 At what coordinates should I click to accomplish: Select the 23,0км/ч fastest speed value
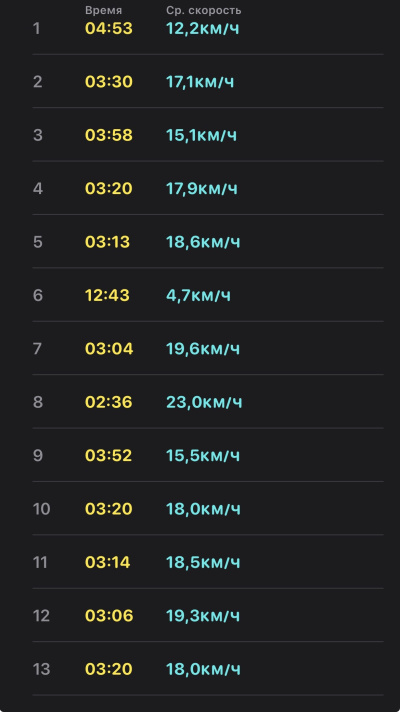[x=204, y=402]
